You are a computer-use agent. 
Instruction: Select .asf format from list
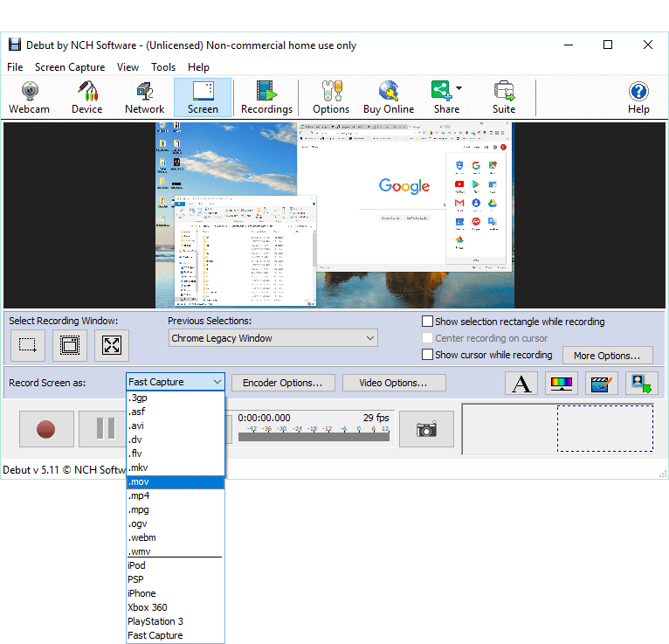(176, 412)
